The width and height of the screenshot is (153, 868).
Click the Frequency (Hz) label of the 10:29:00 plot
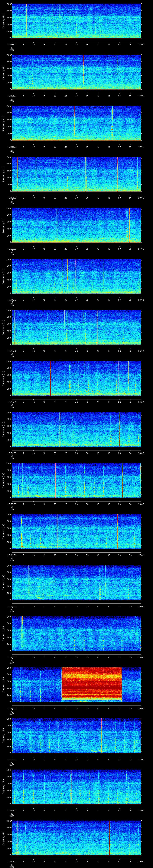[3, 685]
